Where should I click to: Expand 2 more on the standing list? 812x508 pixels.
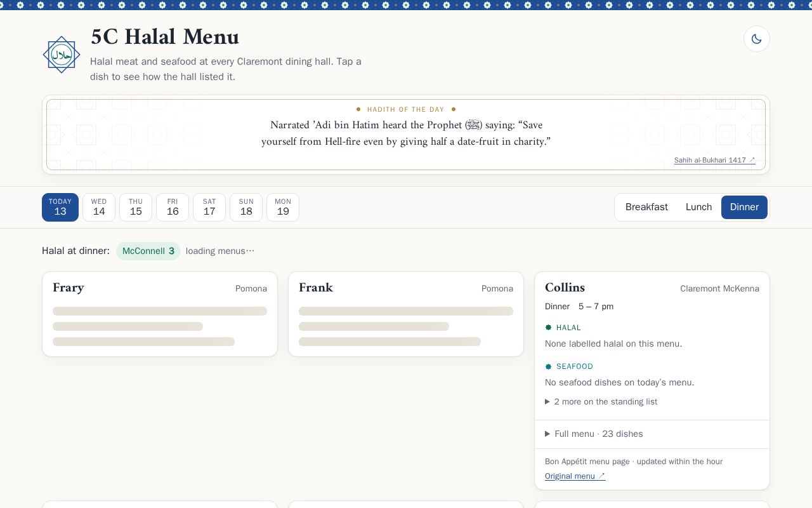coord(601,401)
